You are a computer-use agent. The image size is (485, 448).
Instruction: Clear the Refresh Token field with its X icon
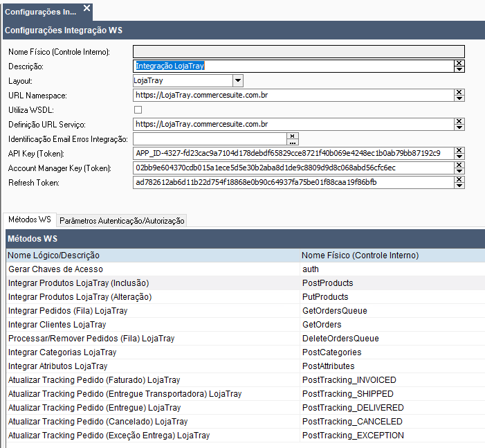point(459,179)
